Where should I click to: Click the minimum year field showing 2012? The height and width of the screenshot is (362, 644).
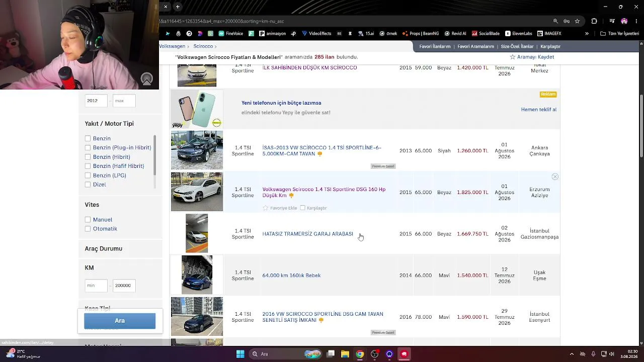point(96,101)
